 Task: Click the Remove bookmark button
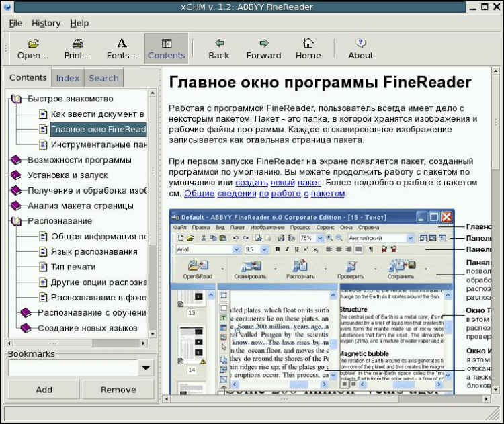coord(118,390)
